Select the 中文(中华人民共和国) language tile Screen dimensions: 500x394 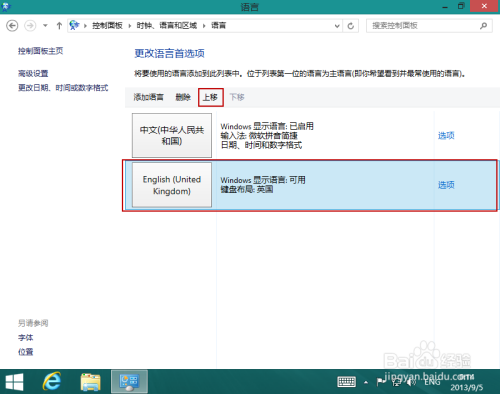(172, 135)
